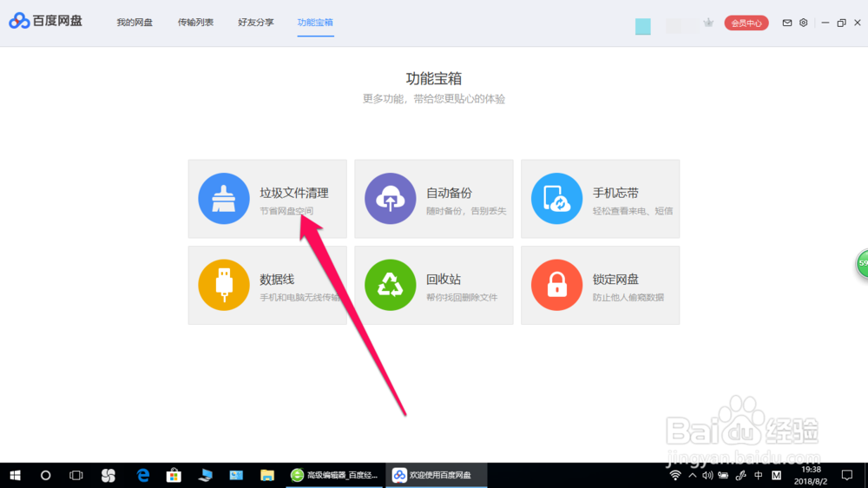This screenshot has height=488, width=868.
Task: Open the mail envelope icon in title bar
Action: [x=786, y=23]
